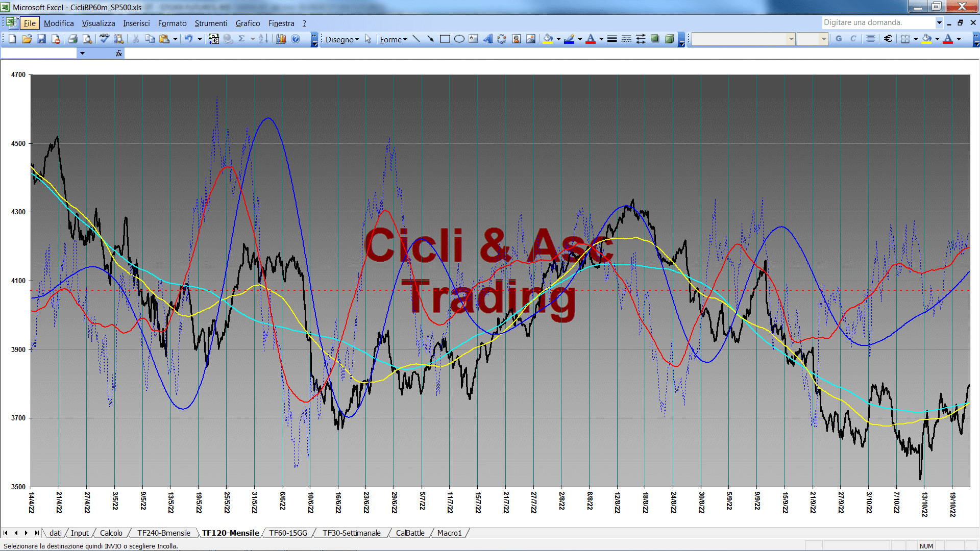Open the Visualizza menu
This screenshot has height=551, width=980.
[99, 23]
